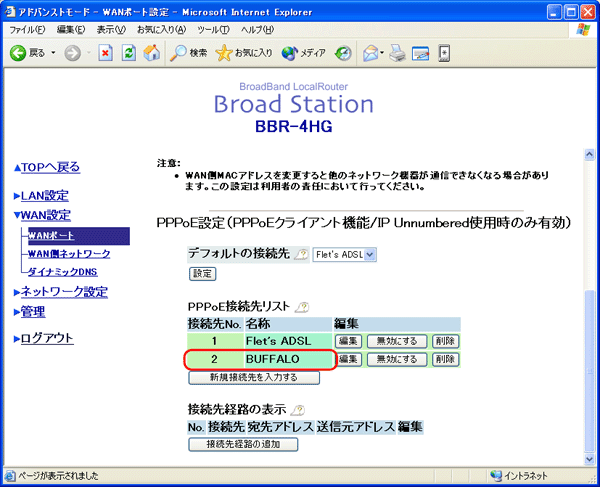Click the Forward arrow icon
Viewport: 600px width, 487px height.
click(72, 53)
